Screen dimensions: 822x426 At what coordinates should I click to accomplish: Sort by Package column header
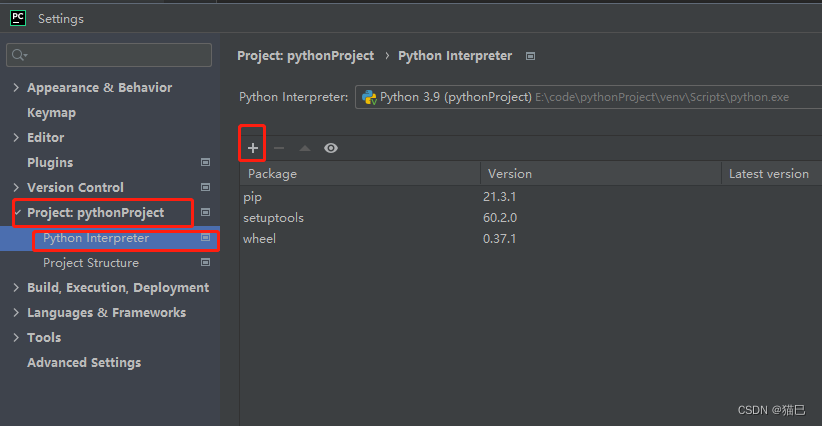click(360, 173)
